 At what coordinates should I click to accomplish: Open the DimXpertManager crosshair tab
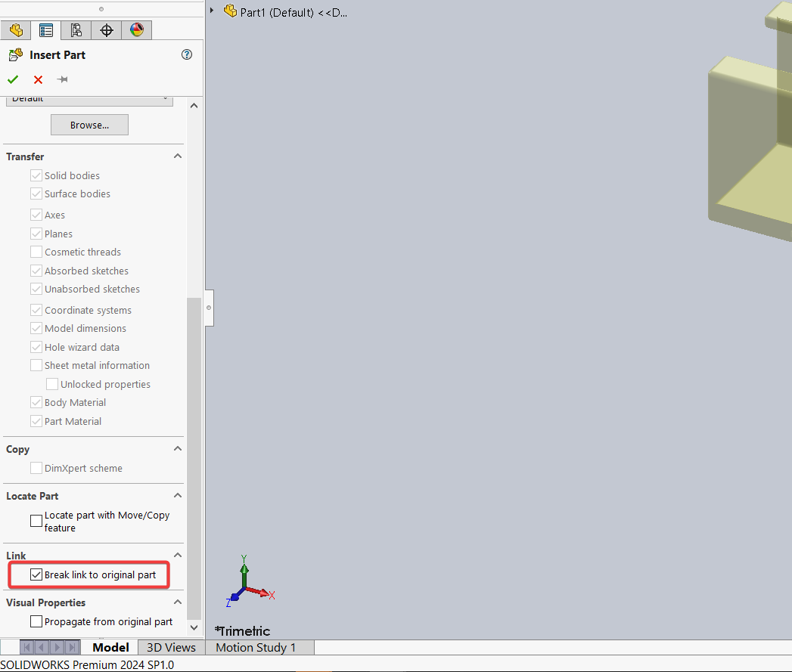click(x=107, y=30)
